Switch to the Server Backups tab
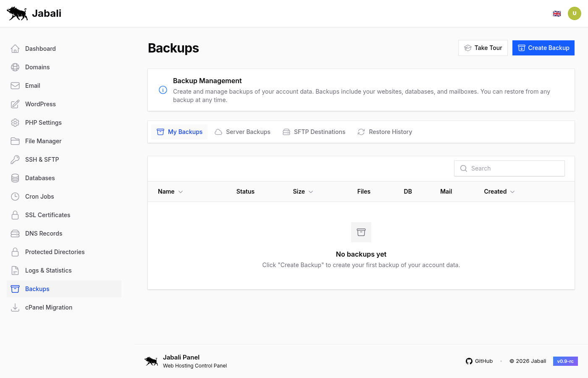The height and width of the screenshot is (378, 588). pyautogui.click(x=242, y=131)
